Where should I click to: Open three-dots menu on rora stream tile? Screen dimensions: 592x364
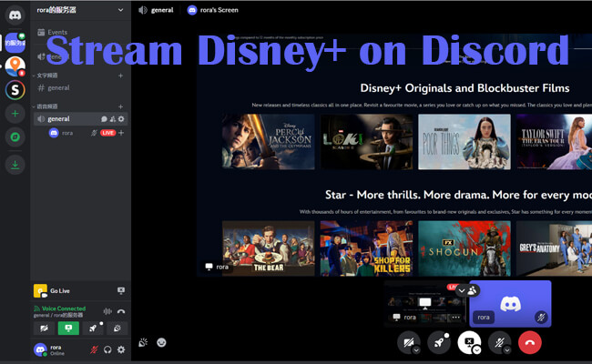(x=456, y=318)
